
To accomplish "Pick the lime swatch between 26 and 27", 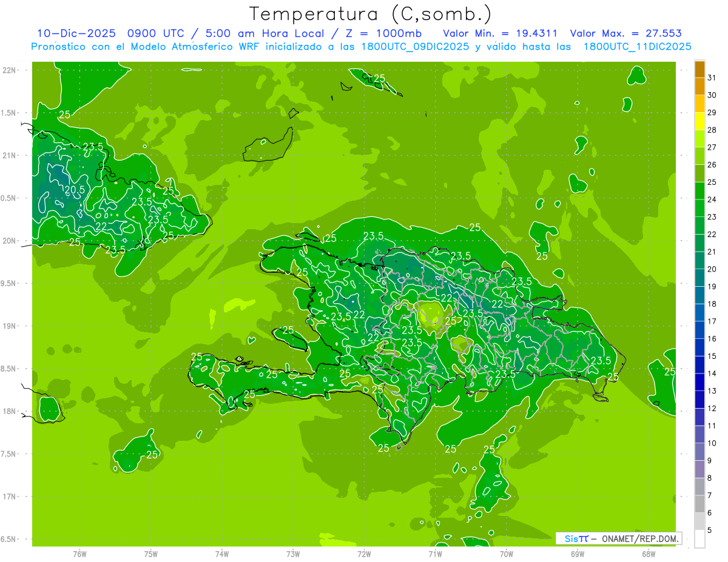I will tap(699, 156).
